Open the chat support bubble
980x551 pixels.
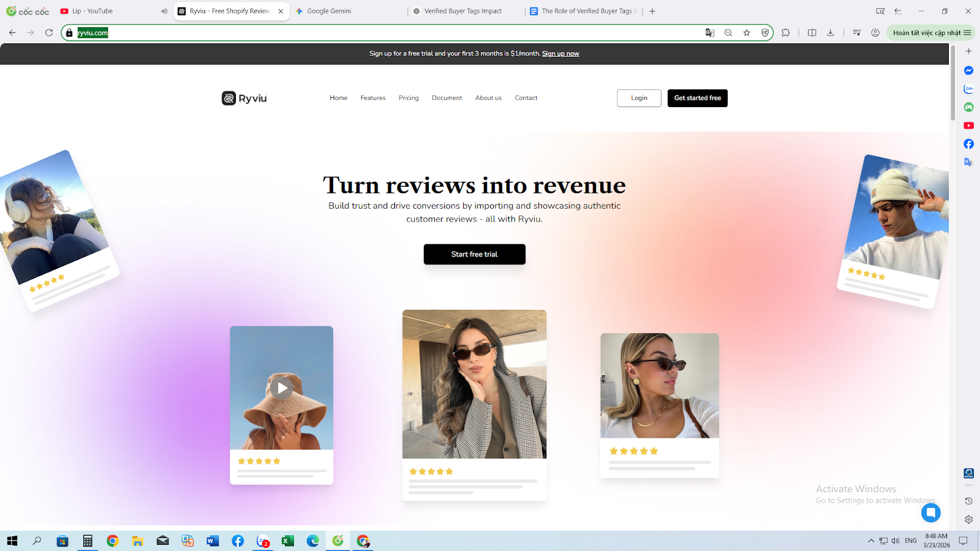coord(931,513)
